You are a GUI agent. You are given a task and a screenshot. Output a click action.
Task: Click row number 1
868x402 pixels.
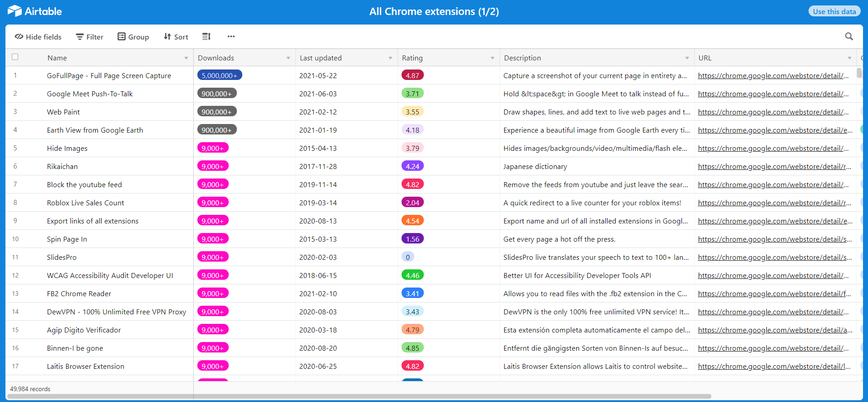point(15,75)
